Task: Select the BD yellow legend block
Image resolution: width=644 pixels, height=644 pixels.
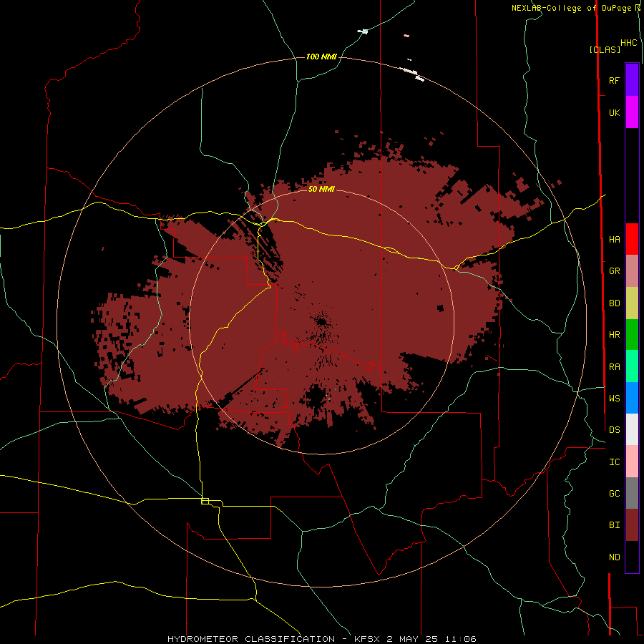Action: click(632, 303)
